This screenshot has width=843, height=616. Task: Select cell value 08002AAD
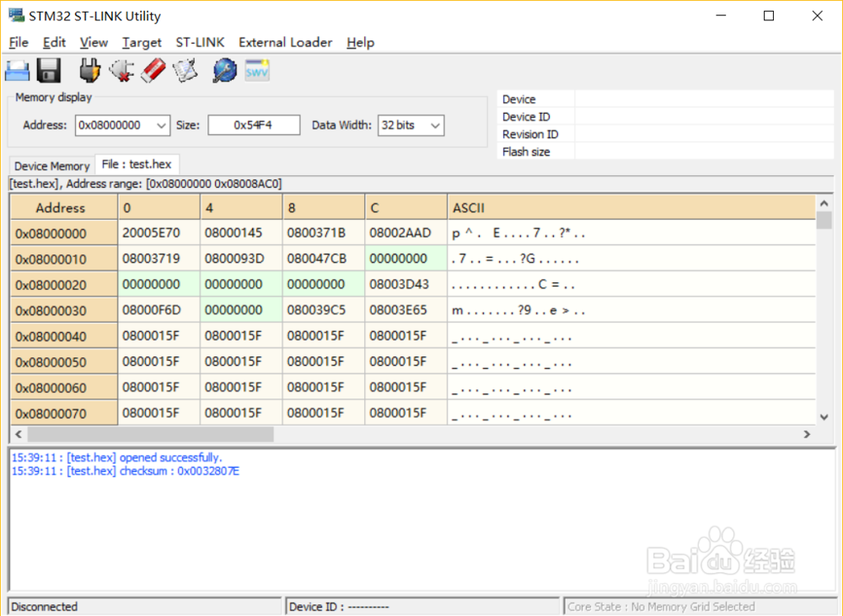[406, 233]
